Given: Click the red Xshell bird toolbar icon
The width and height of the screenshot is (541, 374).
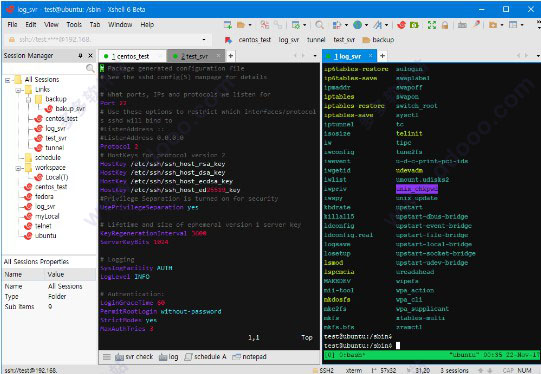Looking at the screenshot, I should (401, 25).
